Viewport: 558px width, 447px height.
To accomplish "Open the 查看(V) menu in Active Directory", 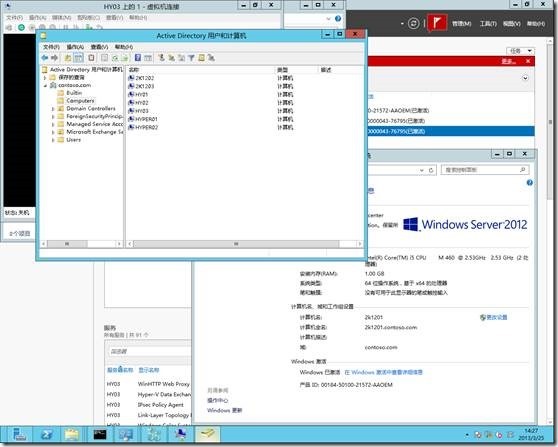I will pyautogui.click(x=99, y=47).
